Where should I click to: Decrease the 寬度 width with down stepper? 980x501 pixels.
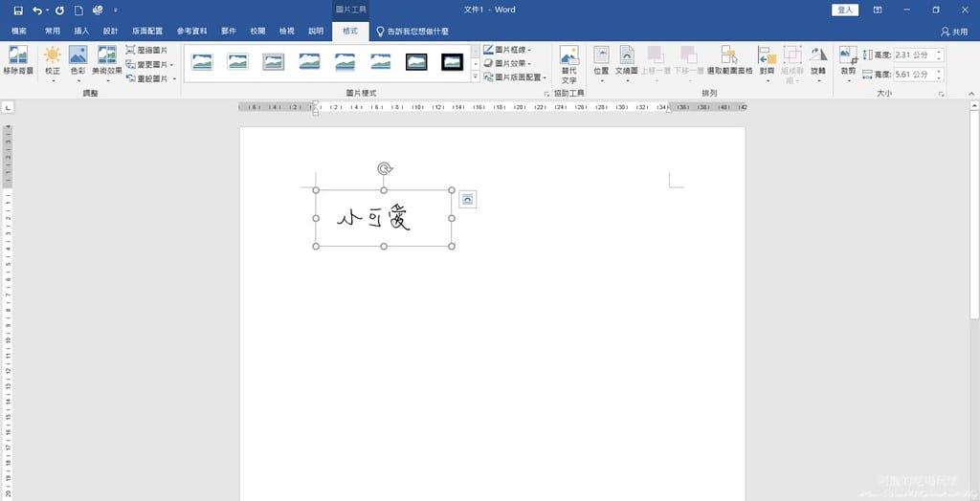pyautogui.click(x=939, y=77)
